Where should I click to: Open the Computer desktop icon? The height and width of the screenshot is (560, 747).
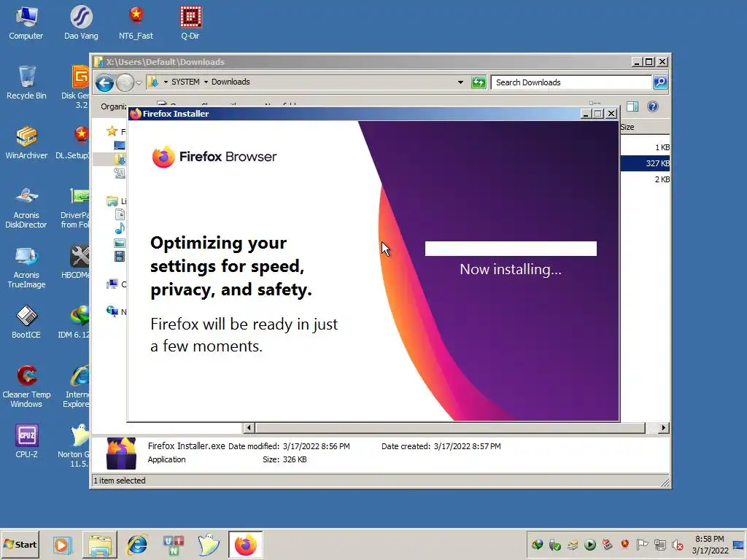tap(26, 23)
